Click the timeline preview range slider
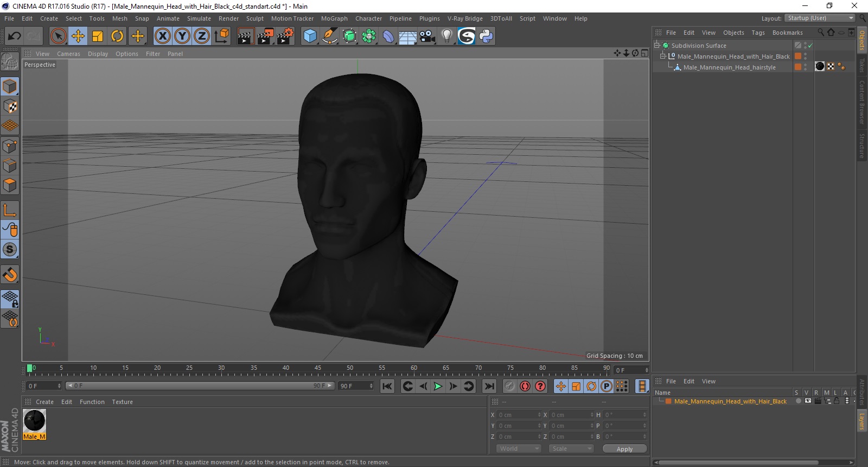 point(200,386)
